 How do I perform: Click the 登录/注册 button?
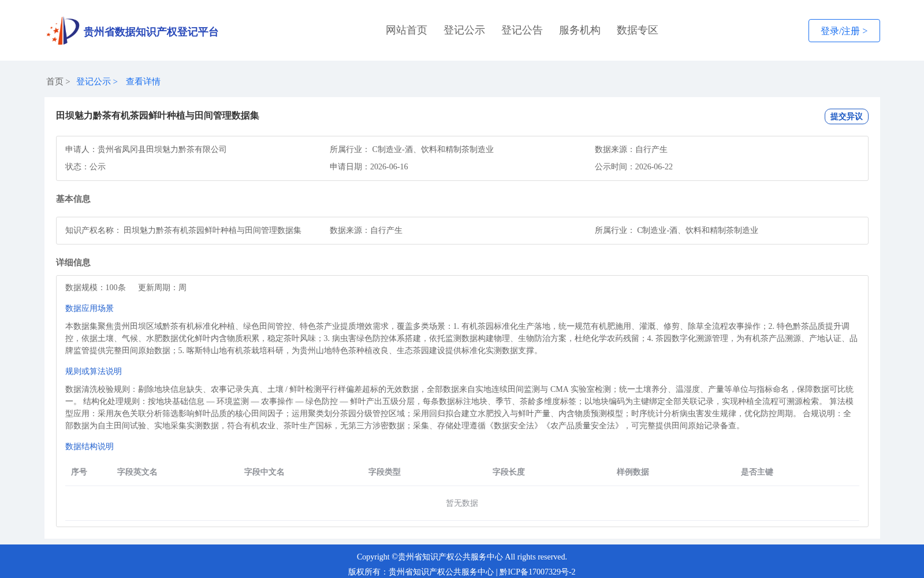pos(844,31)
